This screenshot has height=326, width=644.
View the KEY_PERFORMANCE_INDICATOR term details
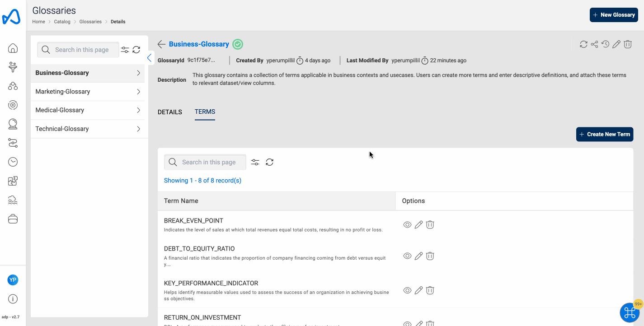(x=407, y=290)
